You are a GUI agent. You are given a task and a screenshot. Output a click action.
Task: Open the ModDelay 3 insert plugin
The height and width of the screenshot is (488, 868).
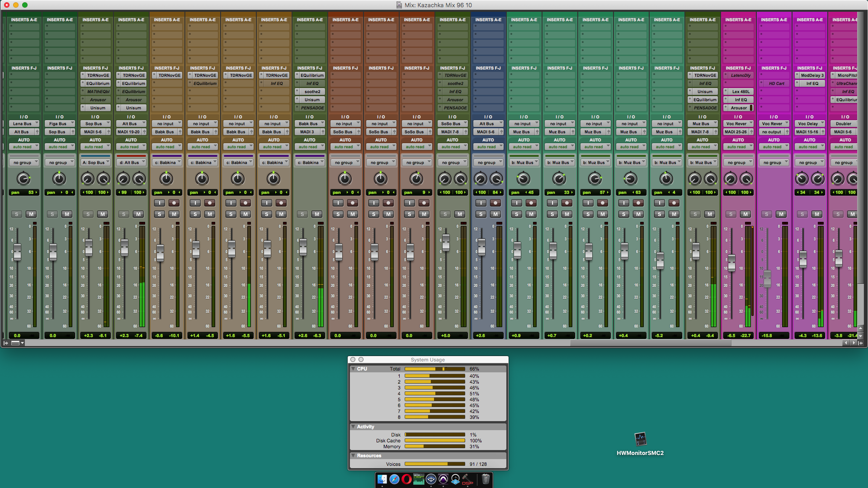pos(812,75)
